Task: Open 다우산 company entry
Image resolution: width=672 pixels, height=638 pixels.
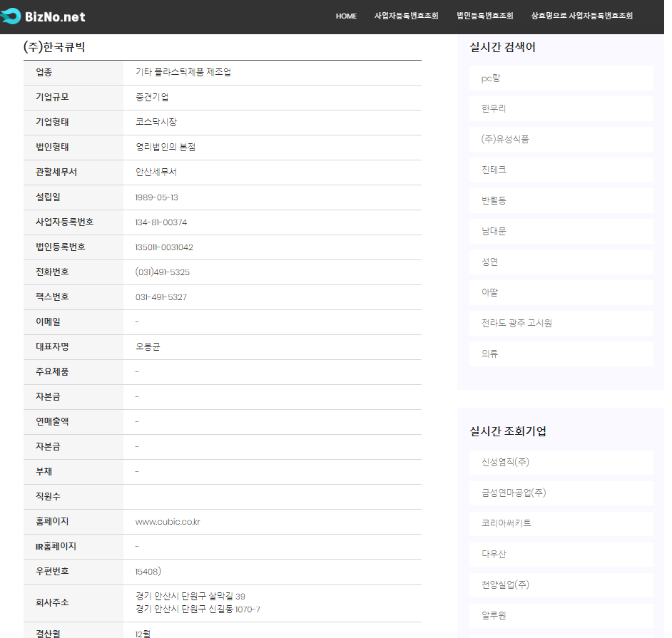Action: coord(561,554)
